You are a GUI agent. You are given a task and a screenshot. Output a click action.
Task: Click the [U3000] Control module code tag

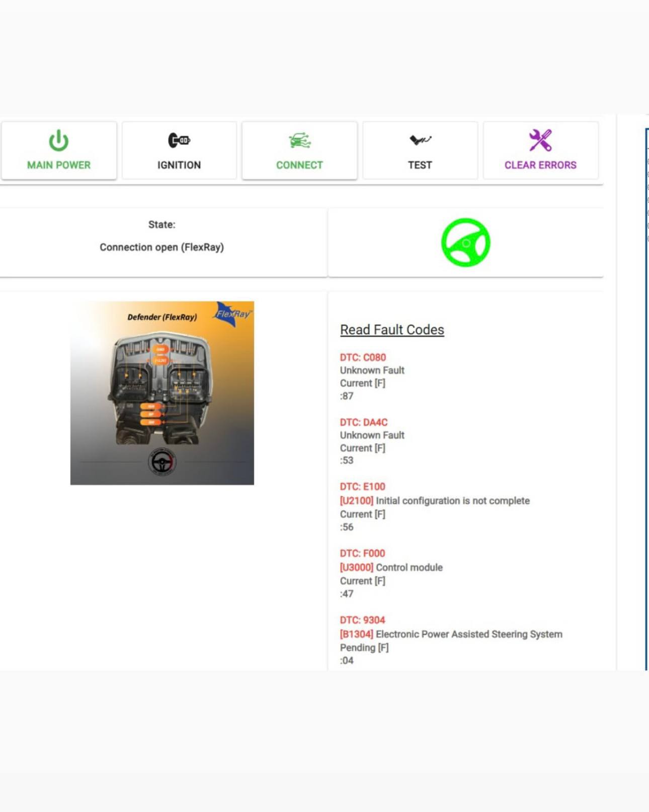point(356,567)
